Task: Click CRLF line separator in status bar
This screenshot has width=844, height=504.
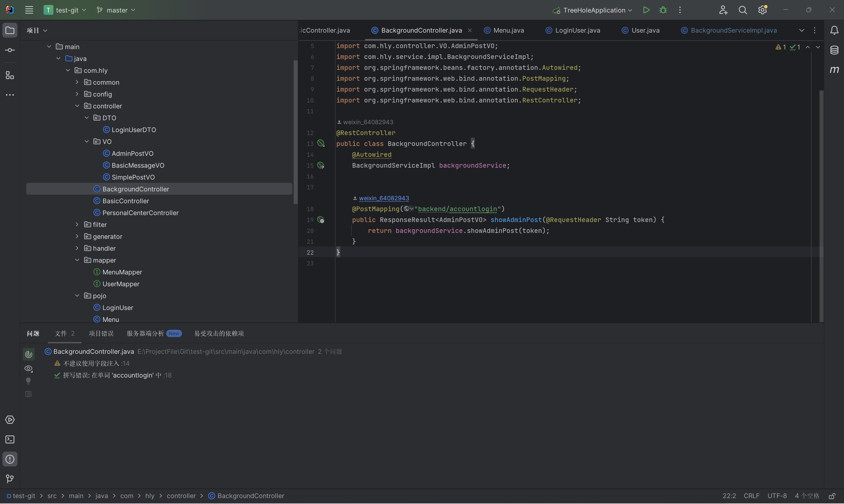Action: 752,496
